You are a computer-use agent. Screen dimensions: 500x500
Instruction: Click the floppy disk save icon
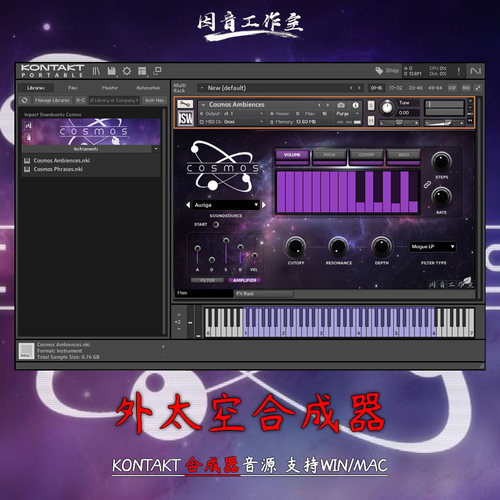tap(111, 71)
